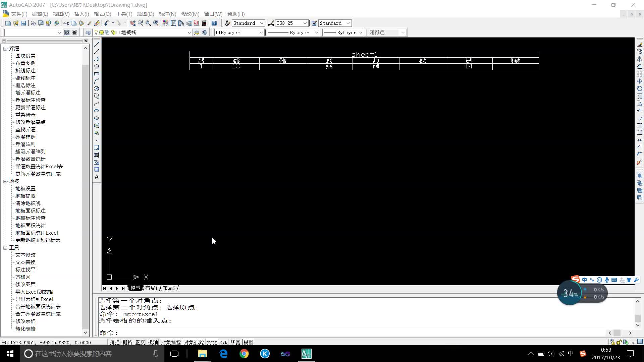Open the Insert Table tool
The height and width of the screenshot is (362, 644).
tap(97, 169)
